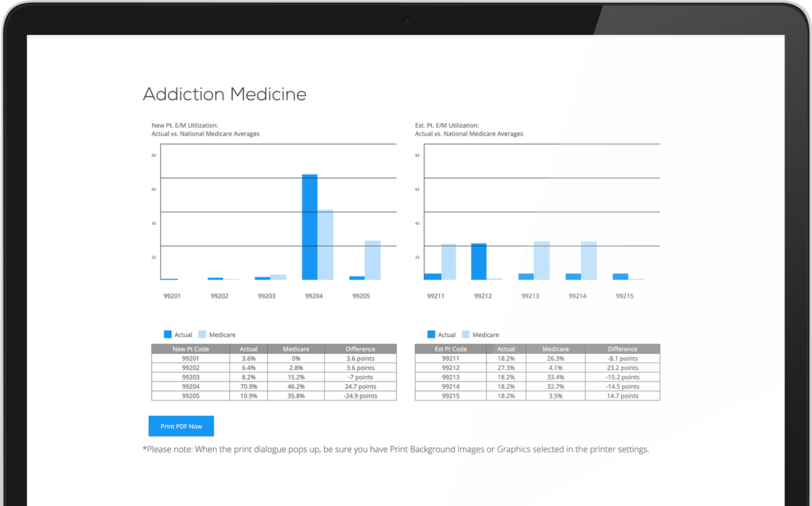Click the Actual legend swatch under Est. Pt. chart
Image resolution: width=812 pixels, height=506 pixels.
pos(432,334)
